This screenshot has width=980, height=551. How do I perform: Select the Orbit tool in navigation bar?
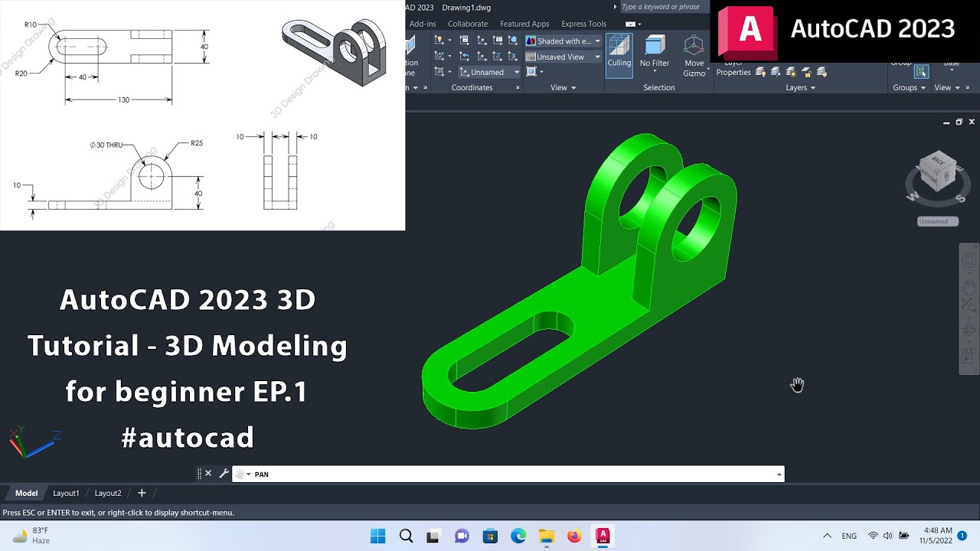point(969,331)
